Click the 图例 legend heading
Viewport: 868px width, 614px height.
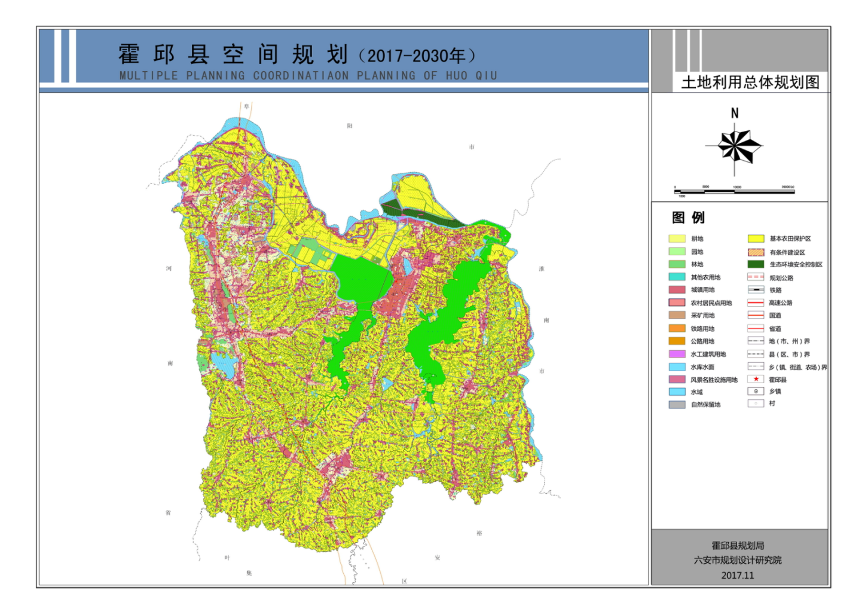point(688,218)
